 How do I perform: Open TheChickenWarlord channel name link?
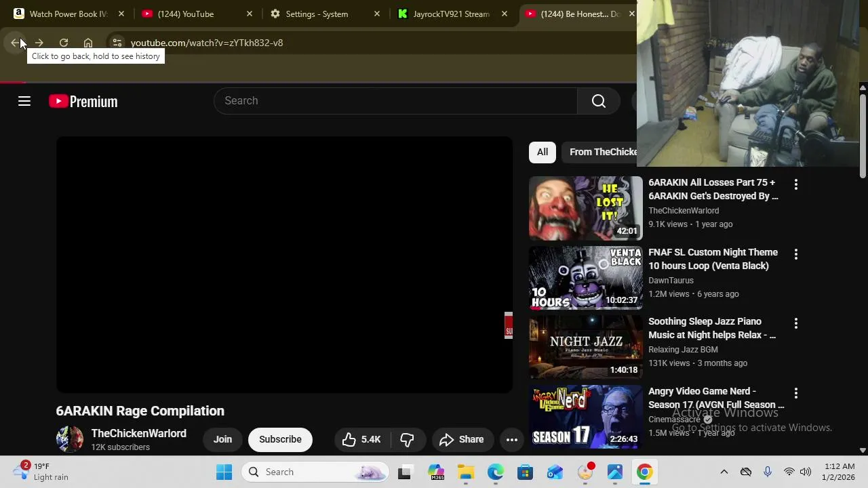point(139,433)
